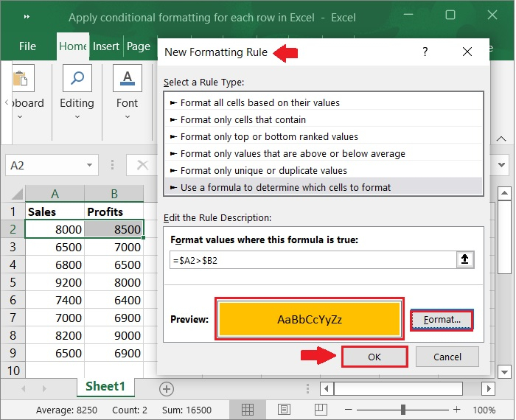
Task: Click the help question mark in dialog
Action: pyautogui.click(x=425, y=52)
